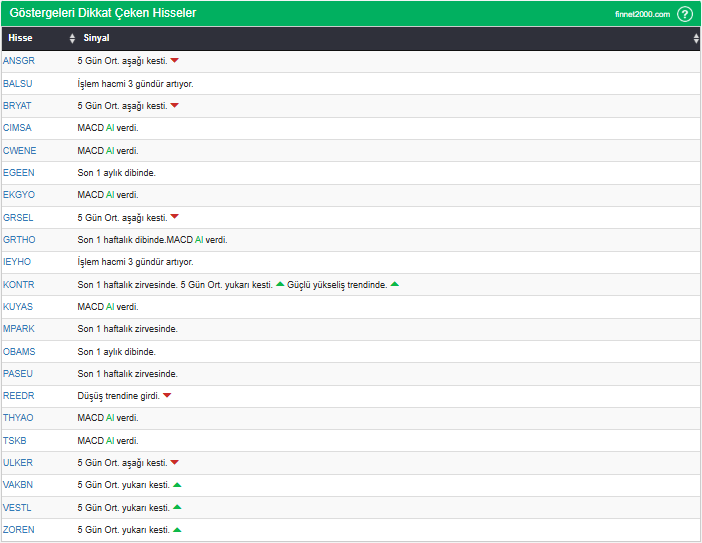Click red down arrow in ULKER row
This screenshot has height=543, width=702.
pos(174,463)
